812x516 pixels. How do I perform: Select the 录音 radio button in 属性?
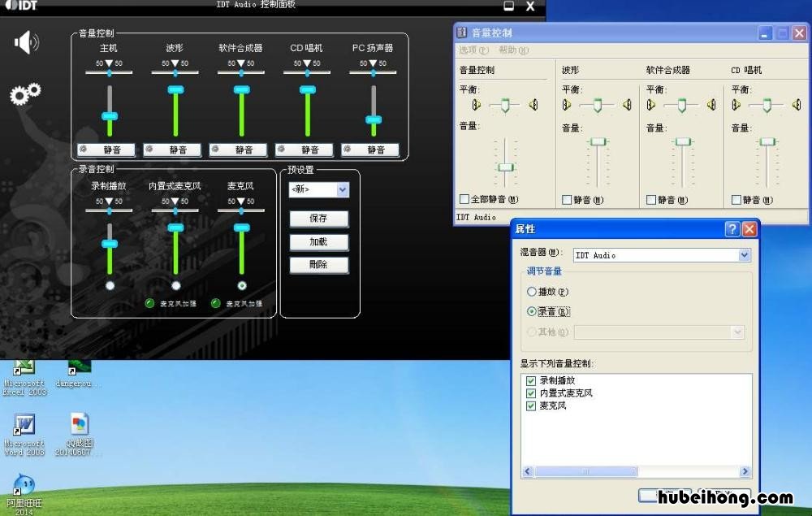tap(531, 311)
